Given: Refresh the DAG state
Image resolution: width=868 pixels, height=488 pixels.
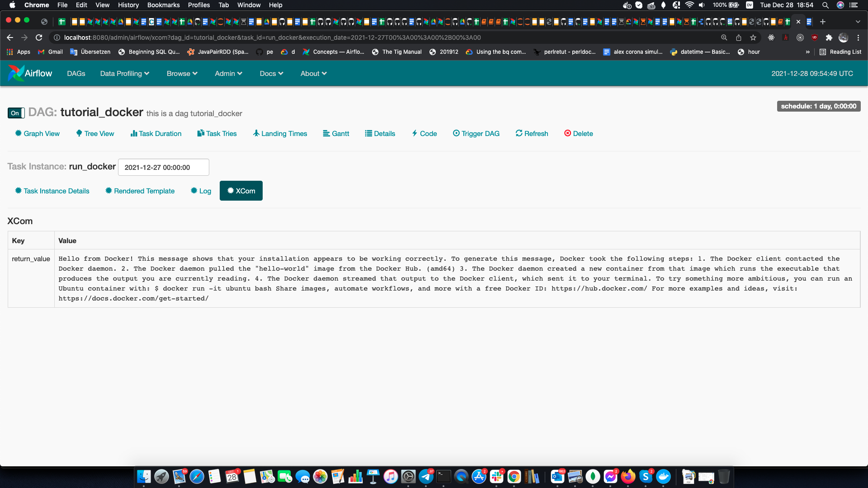Looking at the screenshot, I should point(532,133).
